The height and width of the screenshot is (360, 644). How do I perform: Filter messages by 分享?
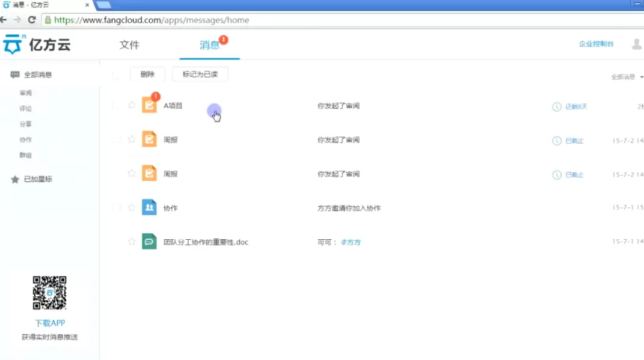tap(25, 124)
